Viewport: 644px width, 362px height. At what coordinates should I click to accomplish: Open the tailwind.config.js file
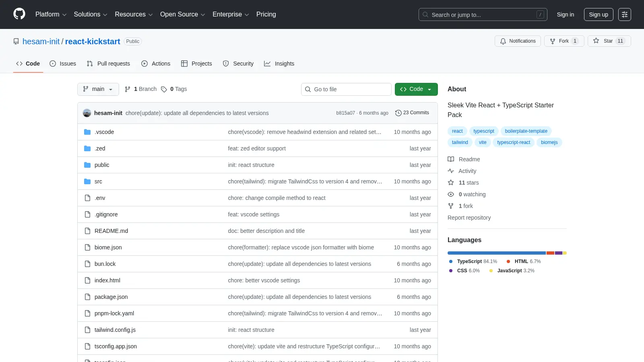115,330
